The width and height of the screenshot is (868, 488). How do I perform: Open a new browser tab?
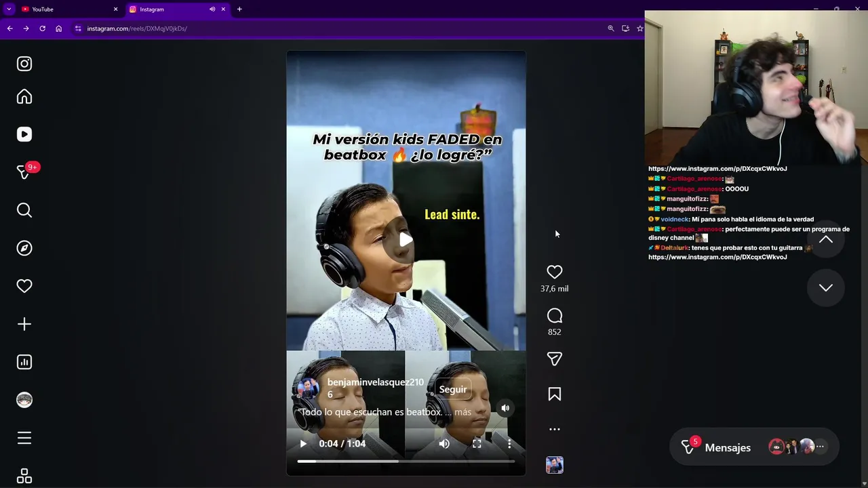pos(239,9)
